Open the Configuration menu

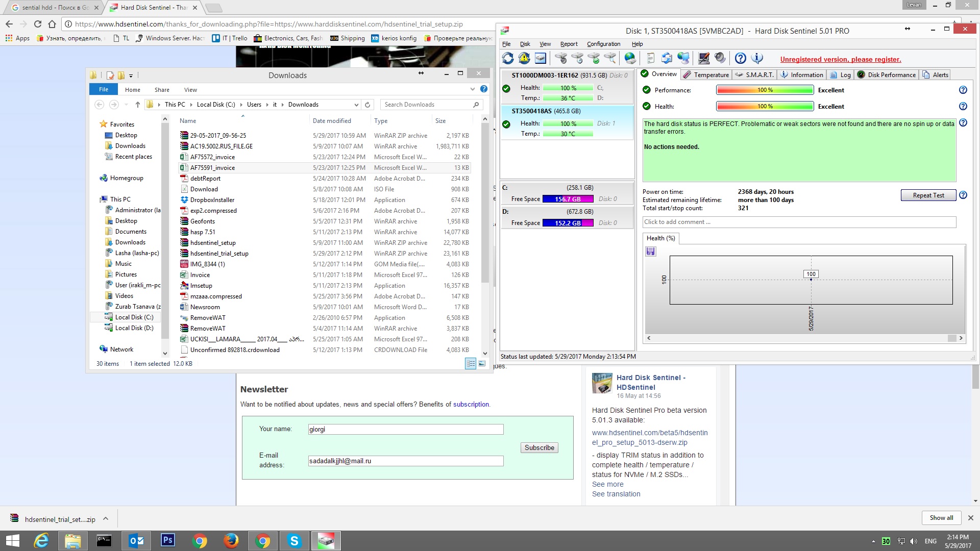click(x=603, y=44)
